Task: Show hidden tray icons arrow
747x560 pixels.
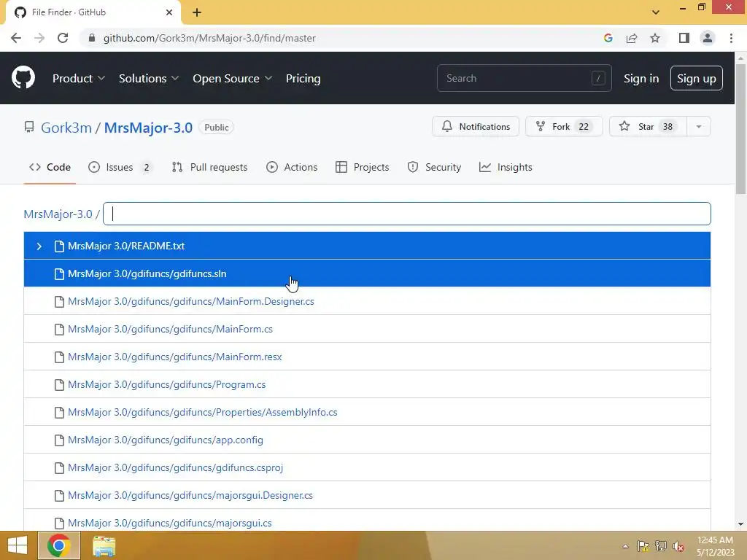Action: 625,546
